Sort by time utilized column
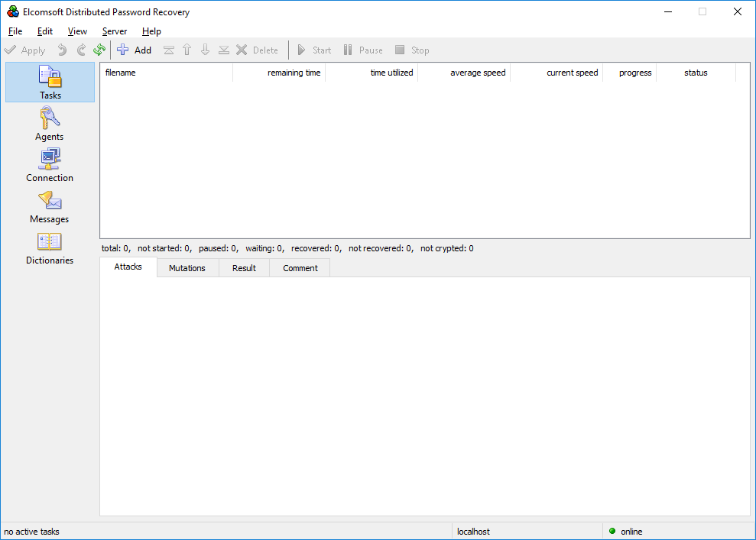 click(x=372, y=73)
